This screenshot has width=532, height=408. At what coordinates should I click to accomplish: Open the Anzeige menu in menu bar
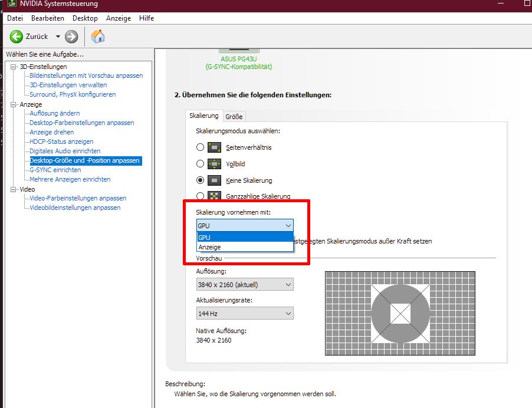pyautogui.click(x=119, y=18)
